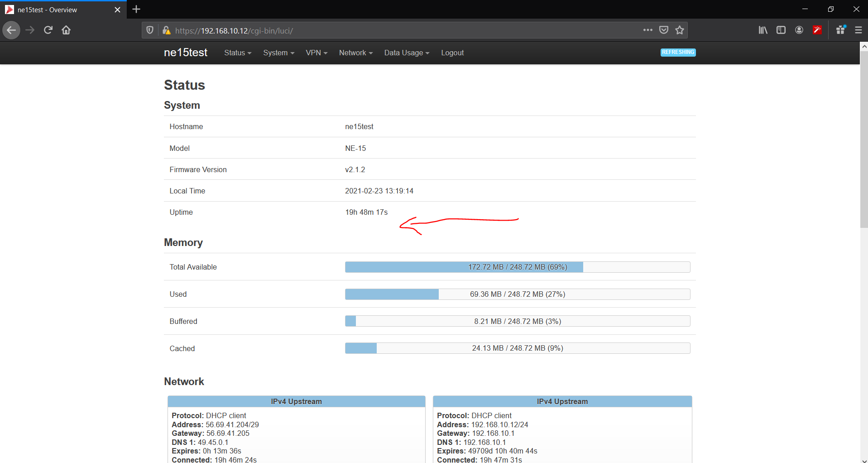Go to the Firefox home page icon

click(66, 30)
